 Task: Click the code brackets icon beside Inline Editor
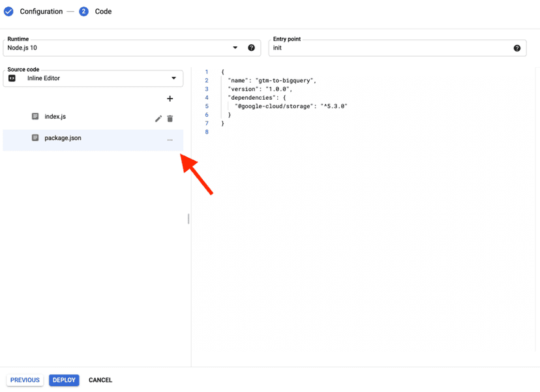tap(12, 78)
